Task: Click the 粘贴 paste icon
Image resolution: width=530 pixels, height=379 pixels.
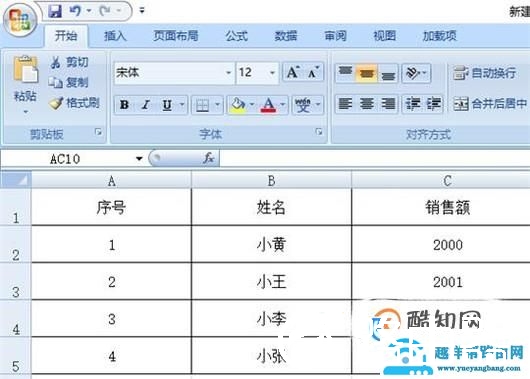Action: point(26,69)
